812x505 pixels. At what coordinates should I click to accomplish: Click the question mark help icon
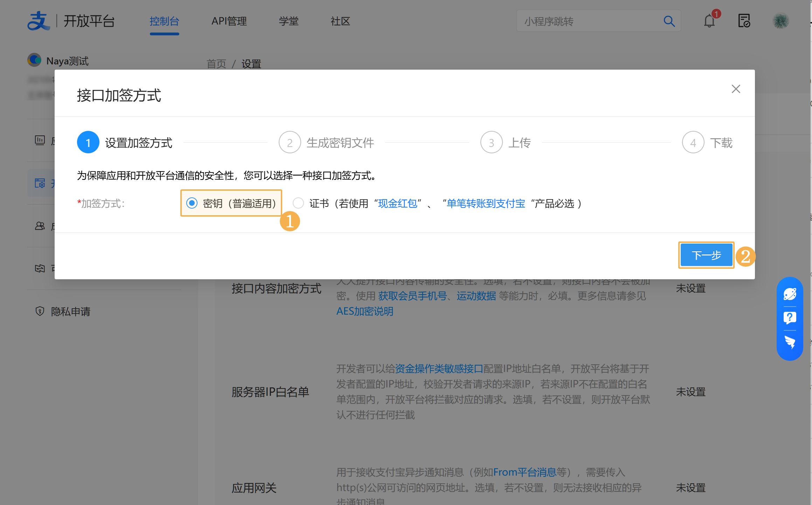coord(790,318)
